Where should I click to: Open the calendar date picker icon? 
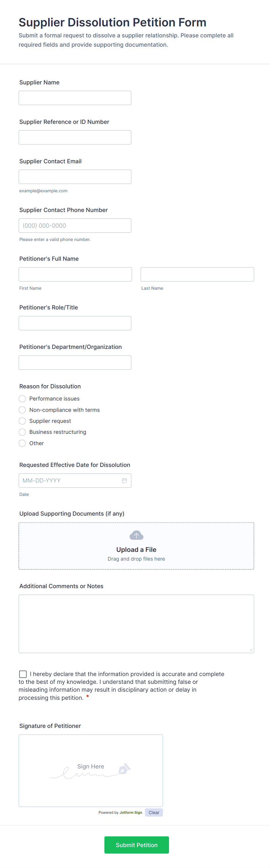pyautogui.click(x=124, y=481)
